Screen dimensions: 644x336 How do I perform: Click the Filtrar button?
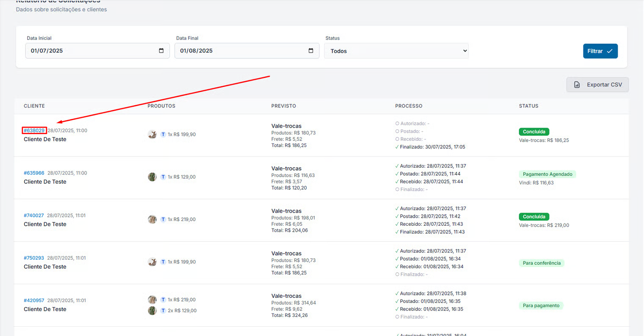[x=600, y=51]
